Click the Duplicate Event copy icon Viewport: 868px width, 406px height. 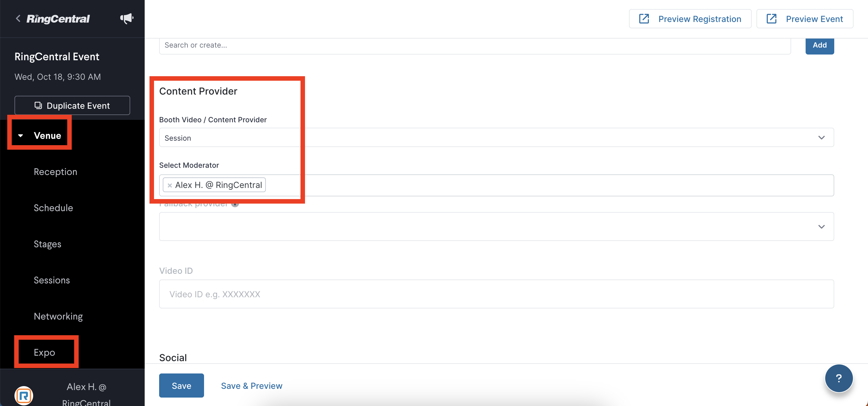click(38, 105)
